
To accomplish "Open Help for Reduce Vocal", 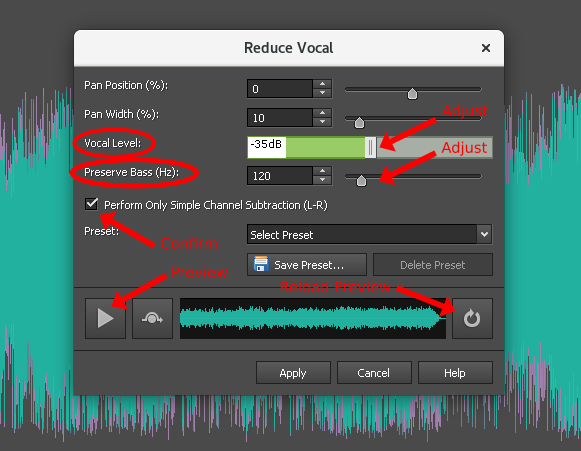I will [455, 373].
